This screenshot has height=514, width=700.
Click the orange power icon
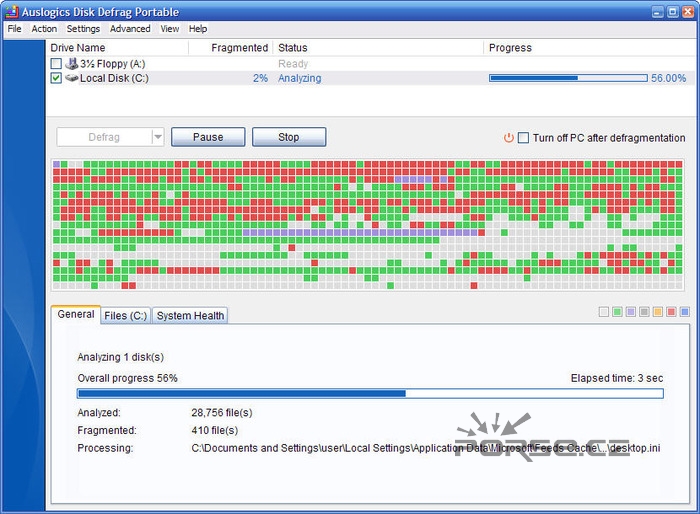coord(508,138)
